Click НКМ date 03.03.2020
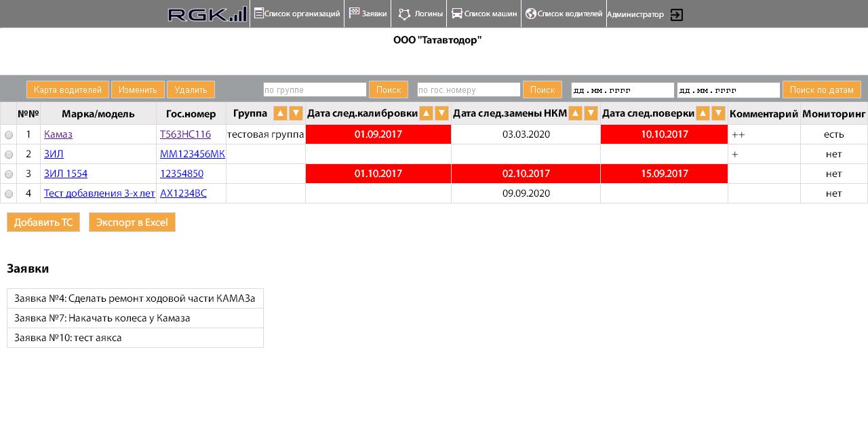Viewport: 868px width, 432px height. click(526, 134)
